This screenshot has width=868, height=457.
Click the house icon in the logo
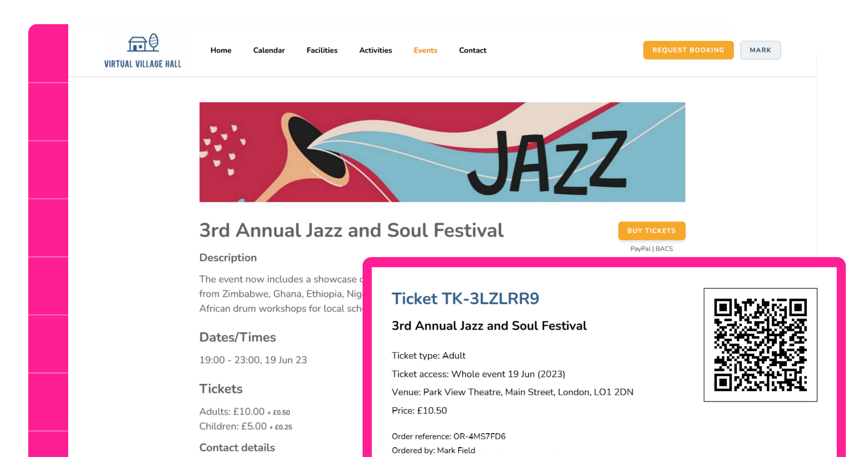pyautogui.click(x=137, y=44)
